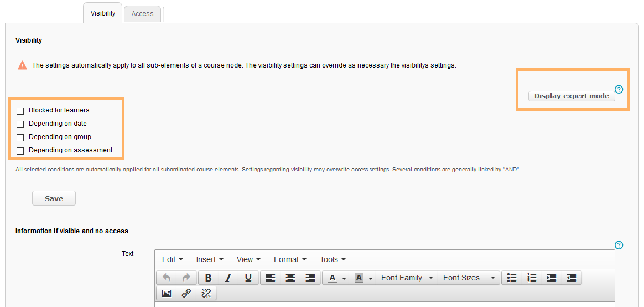644x307 pixels.
Task: Check the Depending on date option
Action: (x=20, y=124)
